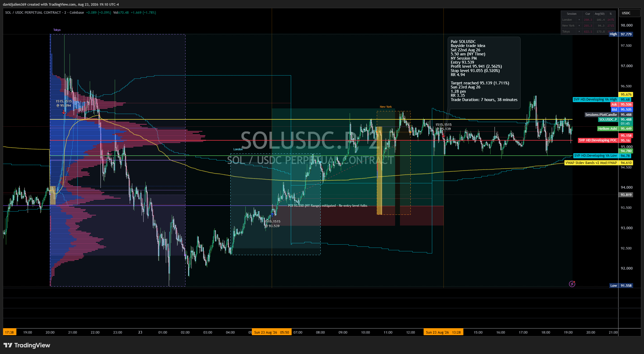Click the red down arrow near 95.094
644x354 pixels.
[64, 112]
